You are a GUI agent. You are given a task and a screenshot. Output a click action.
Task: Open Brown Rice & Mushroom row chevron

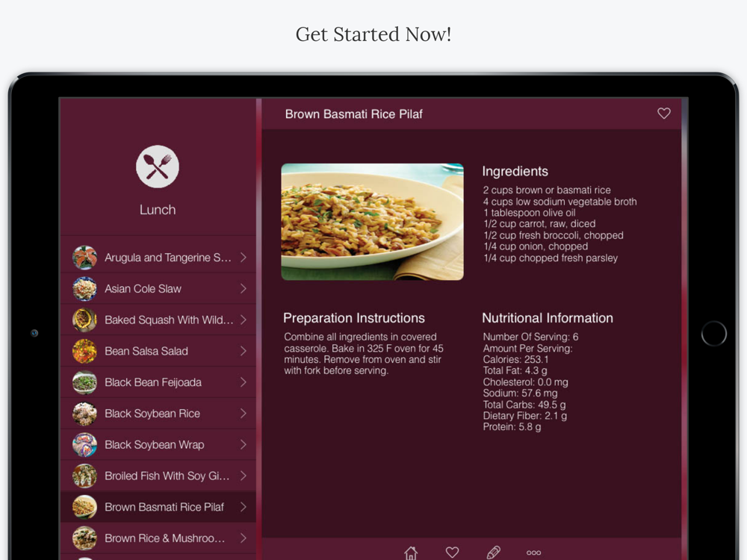click(244, 538)
